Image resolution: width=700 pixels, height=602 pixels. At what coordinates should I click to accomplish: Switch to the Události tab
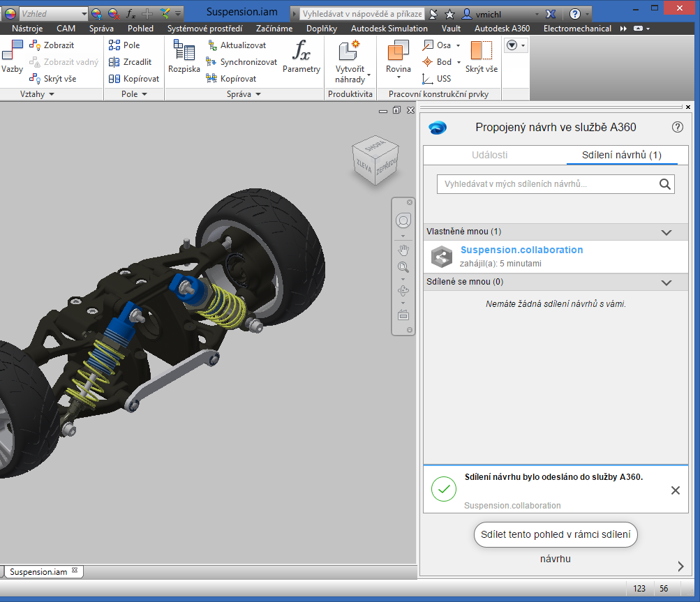pyautogui.click(x=490, y=155)
